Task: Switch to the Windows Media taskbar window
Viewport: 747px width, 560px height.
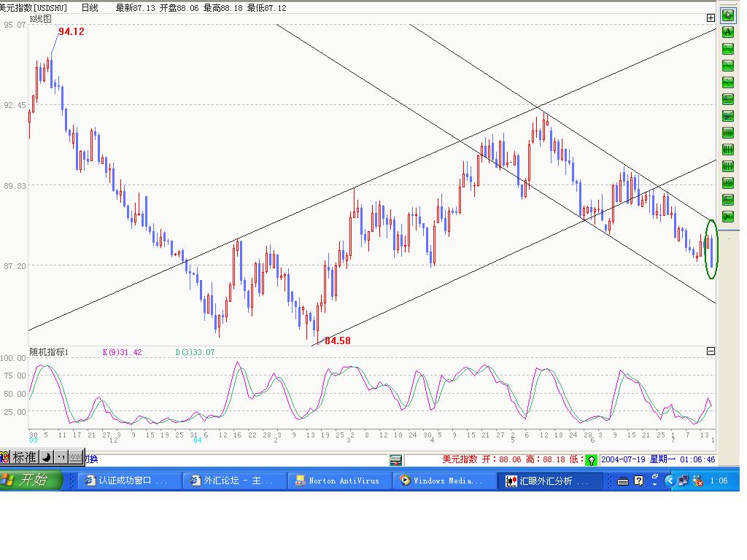Action: [x=444, y=481]
